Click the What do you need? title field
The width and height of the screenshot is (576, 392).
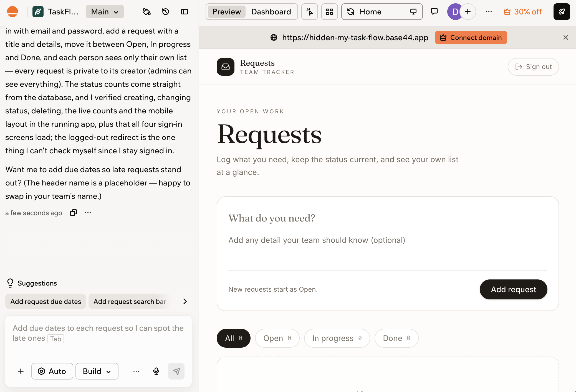(x=388, y=218)
